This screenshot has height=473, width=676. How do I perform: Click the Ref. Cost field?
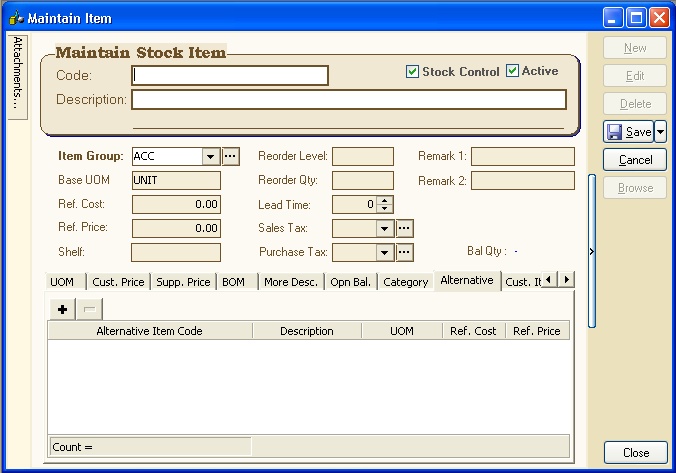pyautogui.click(x=176, y=204)
